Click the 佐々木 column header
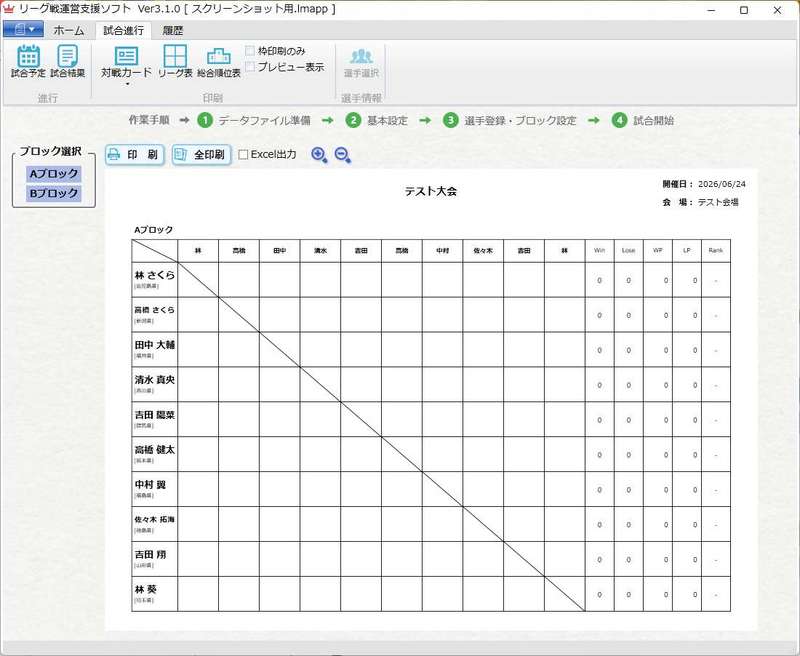Screen dimensions: 800x656 [483, 250]
